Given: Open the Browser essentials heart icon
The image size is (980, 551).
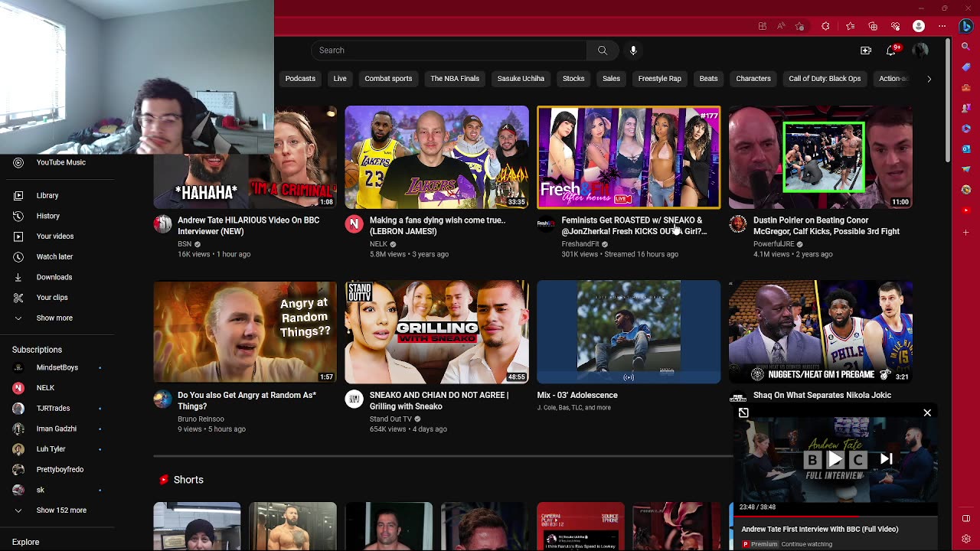Looking at the screenshot, I should [895, 26].
